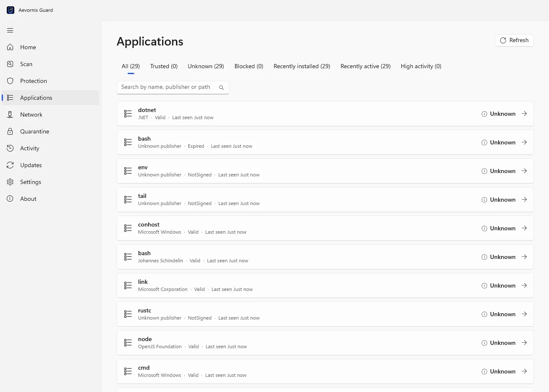Switch to High activity (0) tab
The width and height of the screenshot is (549, 392).
(x=421, y=66)
